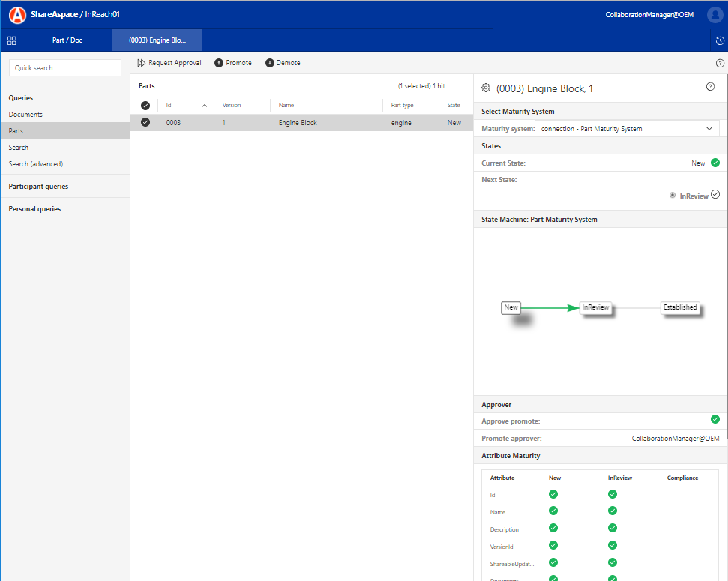The height and width of the screenshot is (581, 728).
Task: Open the Maturity system dropdown
Action: click(627, 129)
